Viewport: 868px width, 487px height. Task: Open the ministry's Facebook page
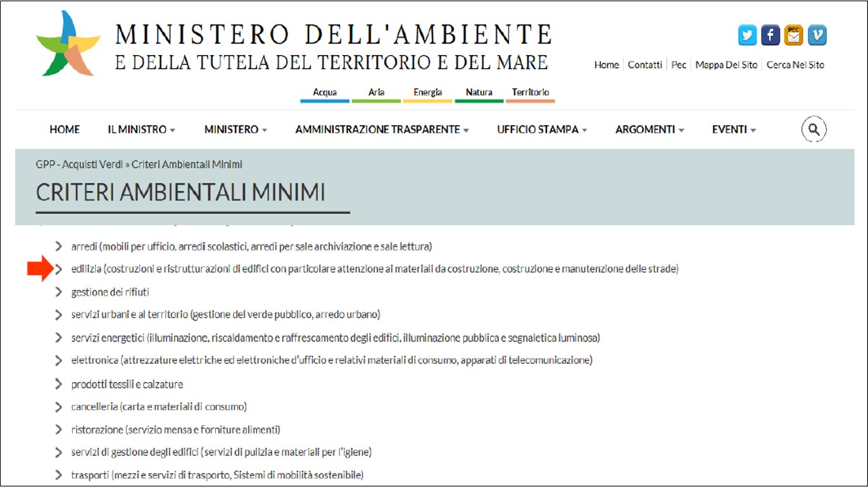click(771, 35)
